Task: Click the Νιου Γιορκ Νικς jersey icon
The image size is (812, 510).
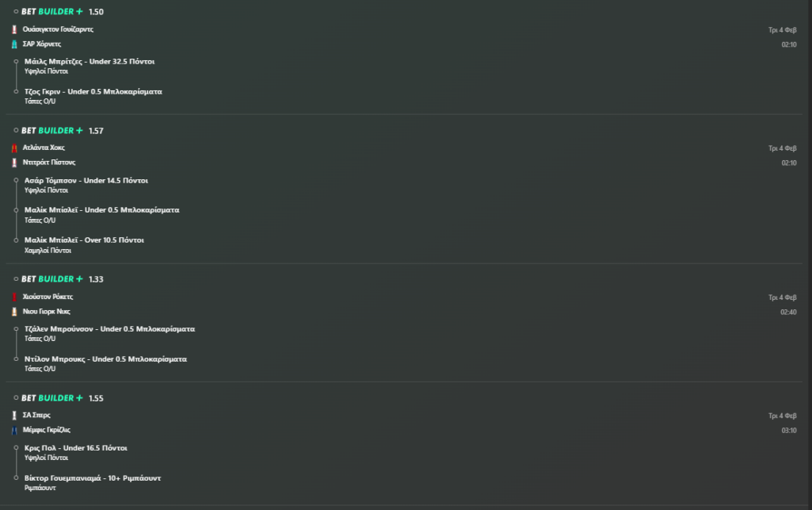Action: 14,312
